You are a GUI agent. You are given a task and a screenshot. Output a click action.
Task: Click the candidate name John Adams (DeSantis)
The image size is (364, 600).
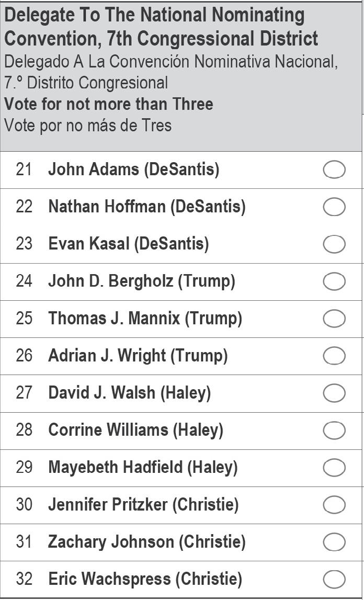click(133, 169)
